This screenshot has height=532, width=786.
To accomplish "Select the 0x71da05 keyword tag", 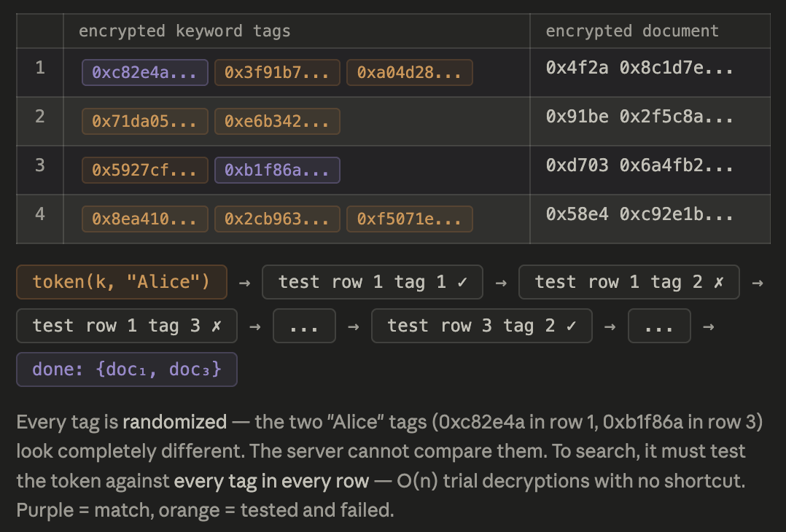I will [x=145, y=122].
